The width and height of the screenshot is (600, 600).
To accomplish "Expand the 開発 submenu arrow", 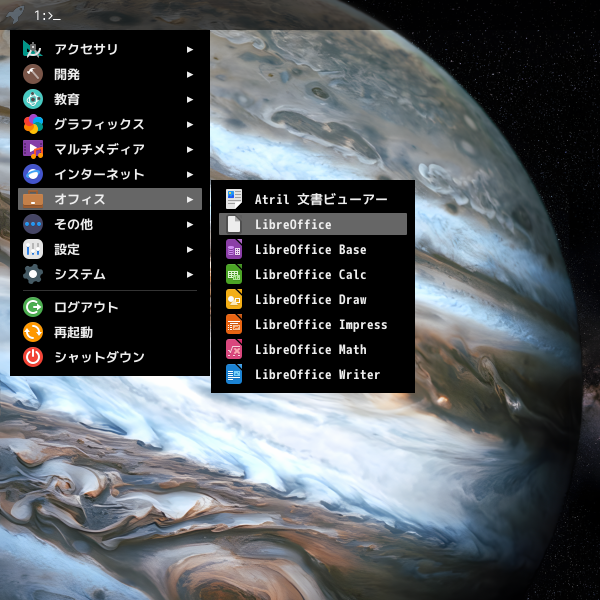I will tap(190, 74).
